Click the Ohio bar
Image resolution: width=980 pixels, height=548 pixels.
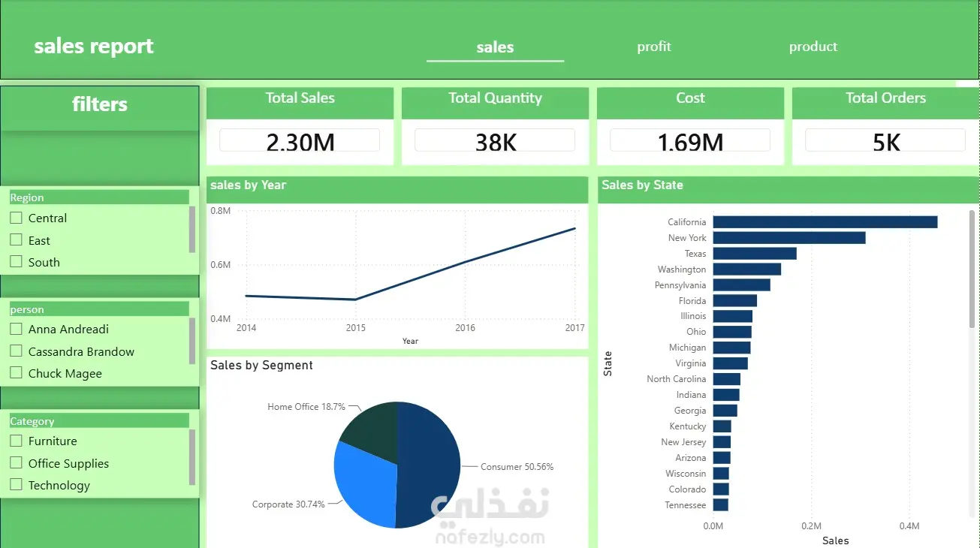pos(732,332)
